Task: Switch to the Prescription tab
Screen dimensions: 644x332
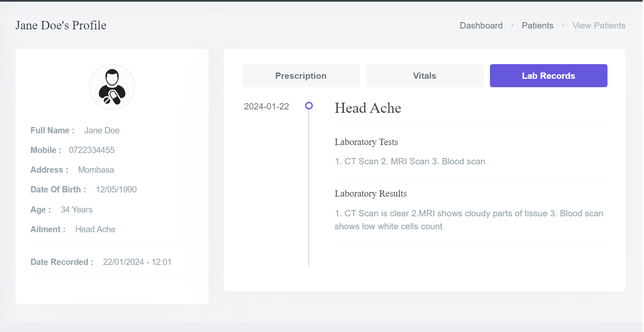Action: [x=301, y=76]
